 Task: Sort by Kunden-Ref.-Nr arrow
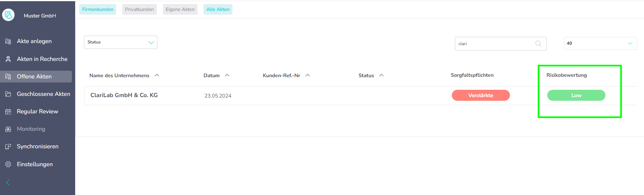point(308,75)
